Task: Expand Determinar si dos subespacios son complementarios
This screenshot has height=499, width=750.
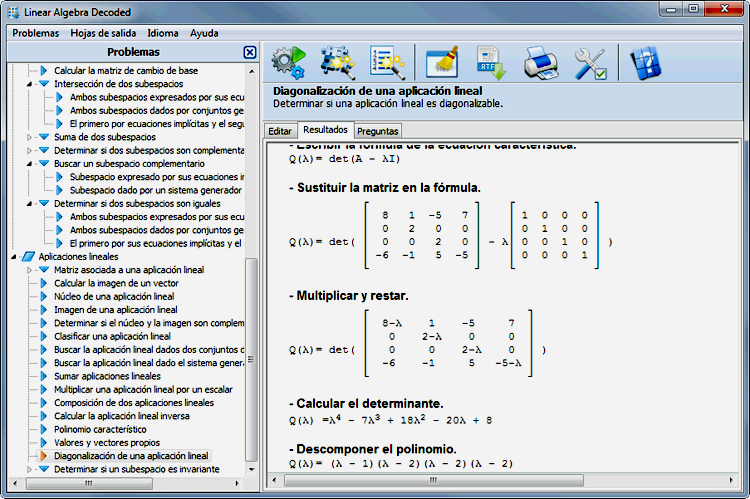Action: pyautogui.click(x=29, y=150)
